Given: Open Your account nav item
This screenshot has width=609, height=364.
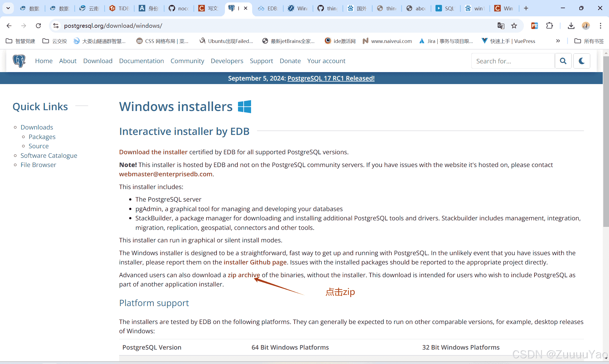Looking at the screenshot, I should (x=326, y=61).
